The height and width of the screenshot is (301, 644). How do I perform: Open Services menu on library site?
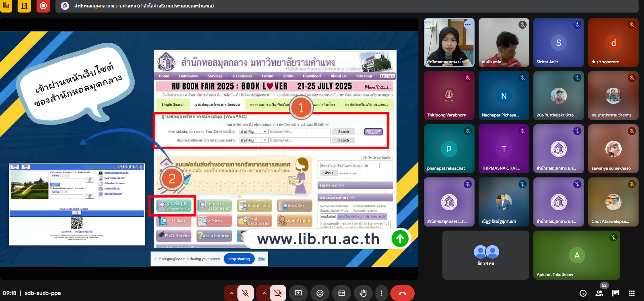tap(215, 76)
